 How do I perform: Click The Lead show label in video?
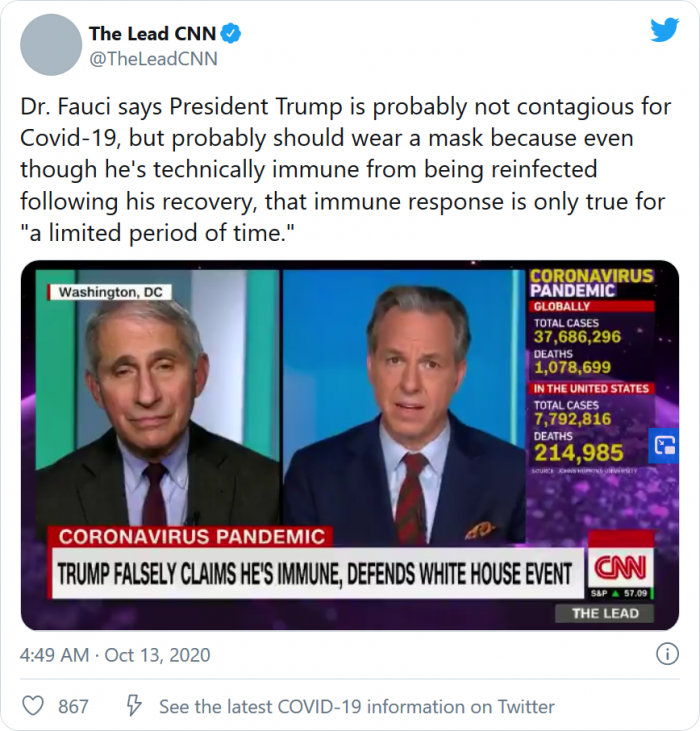coord(605,613)
